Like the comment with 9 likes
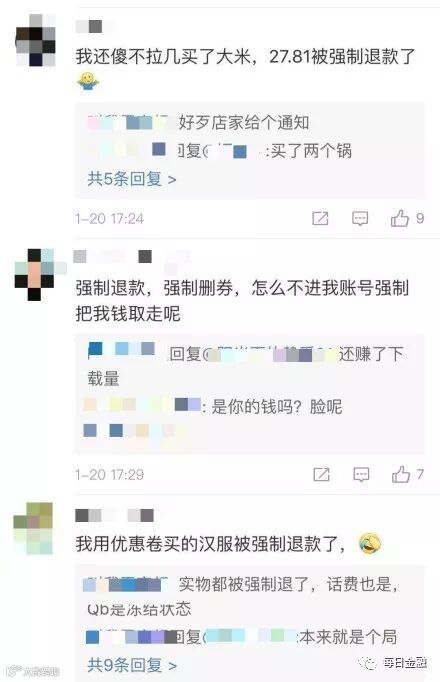 point(400,218)
